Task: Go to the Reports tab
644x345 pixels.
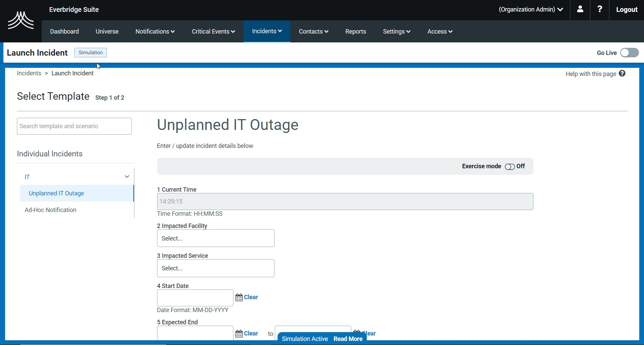Action: pyautogui.click(x=355, y=32)
